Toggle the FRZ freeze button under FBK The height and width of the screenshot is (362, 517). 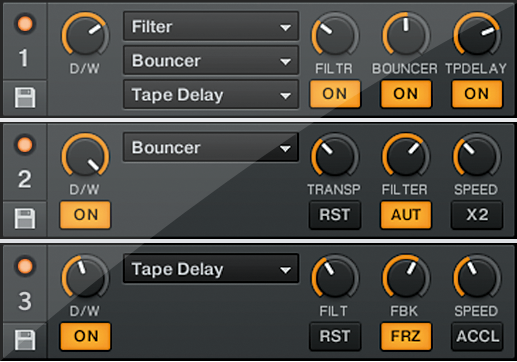406,336
